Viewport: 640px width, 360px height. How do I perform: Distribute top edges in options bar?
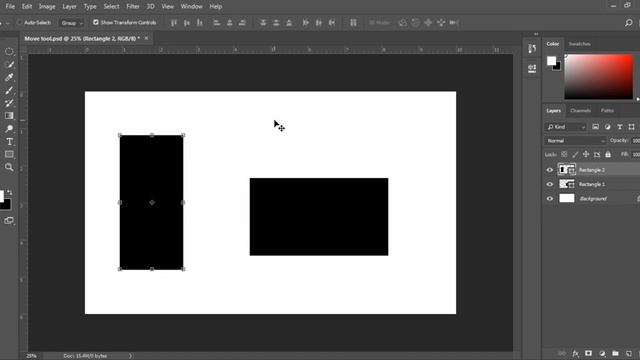pos(263,23)
